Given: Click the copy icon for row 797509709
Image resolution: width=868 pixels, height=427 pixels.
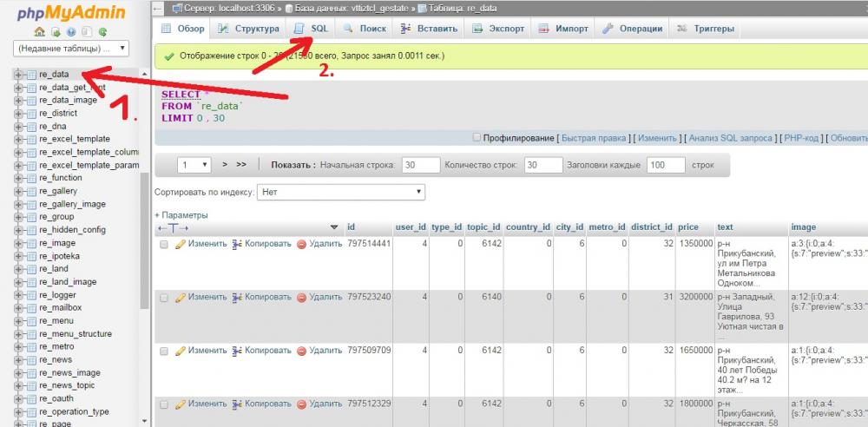Looking at the screenshot, I should (x=237, y=351).
